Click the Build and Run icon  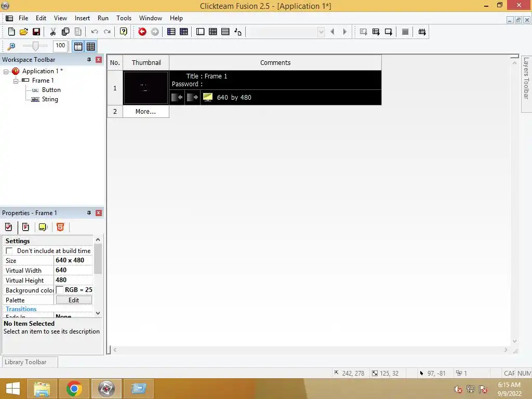[x=422, y=32]
